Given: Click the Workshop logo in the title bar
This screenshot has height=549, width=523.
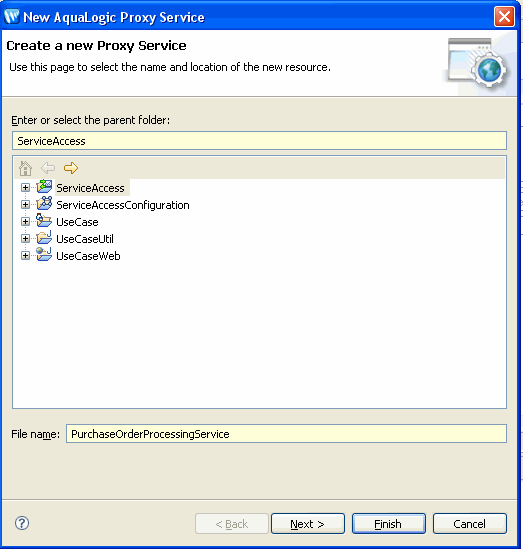Looking at the screenshot, I should click(x=12, y=16).
